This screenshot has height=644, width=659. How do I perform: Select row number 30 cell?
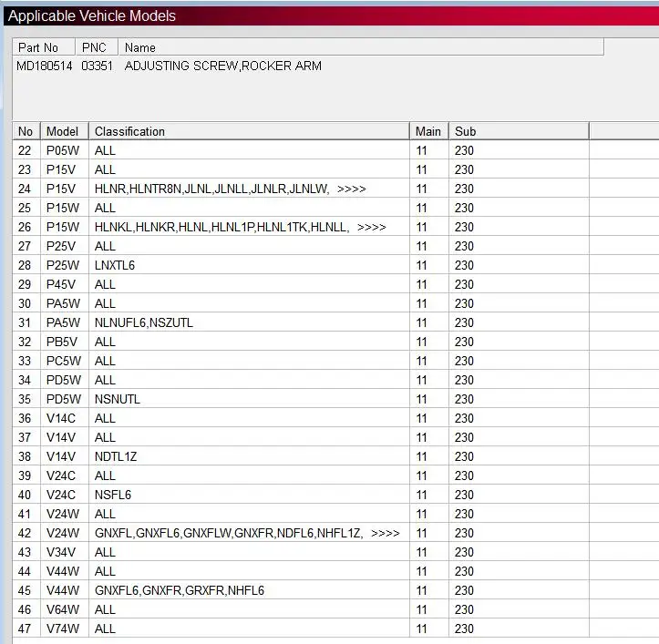point(26,303)
